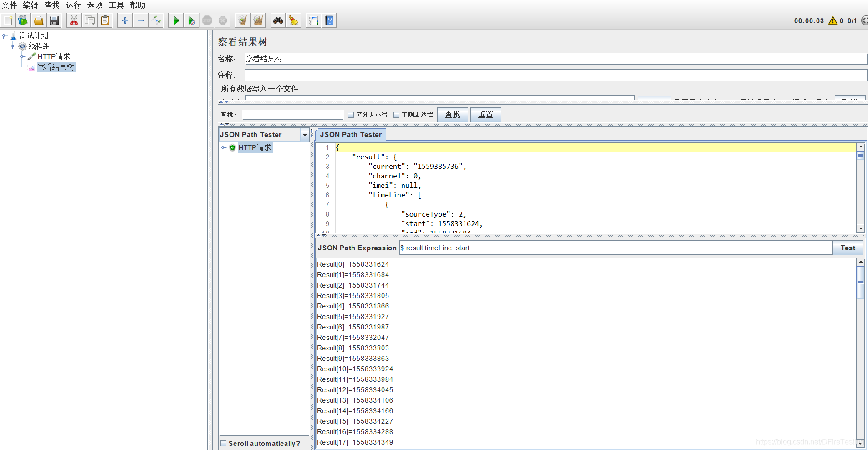Click the JSON response pane scroll up arrow
Viewport: 868px width, 450px height.
(860, 147)
